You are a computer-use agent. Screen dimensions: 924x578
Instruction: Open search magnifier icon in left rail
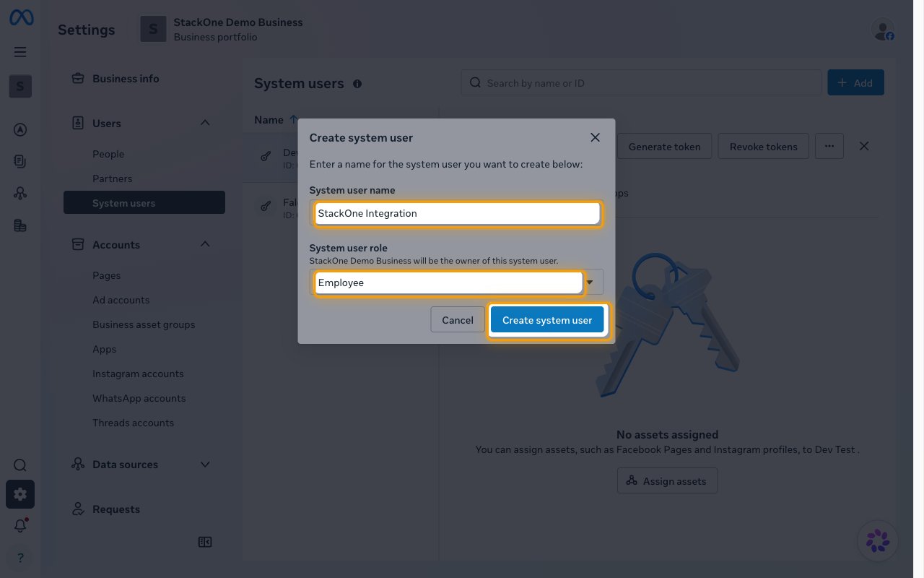click(20, 465)
